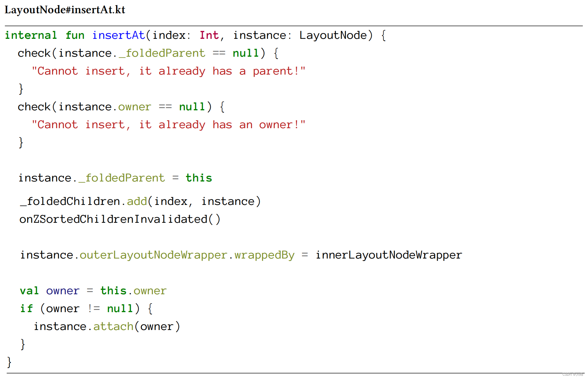Click the innerLayoutNodeWrapper identifier
588x379 pixels.
click(x=389, y=255)
